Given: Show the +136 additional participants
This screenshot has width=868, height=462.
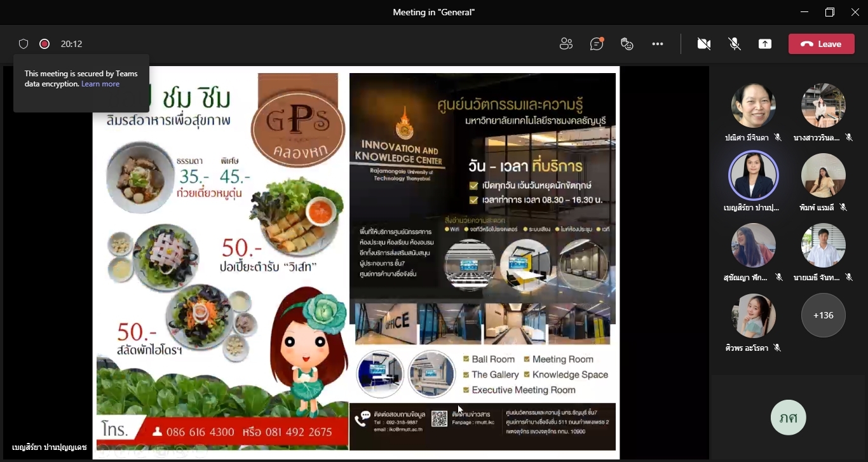Looking at the screenshot, I should (x=823, y=315).
